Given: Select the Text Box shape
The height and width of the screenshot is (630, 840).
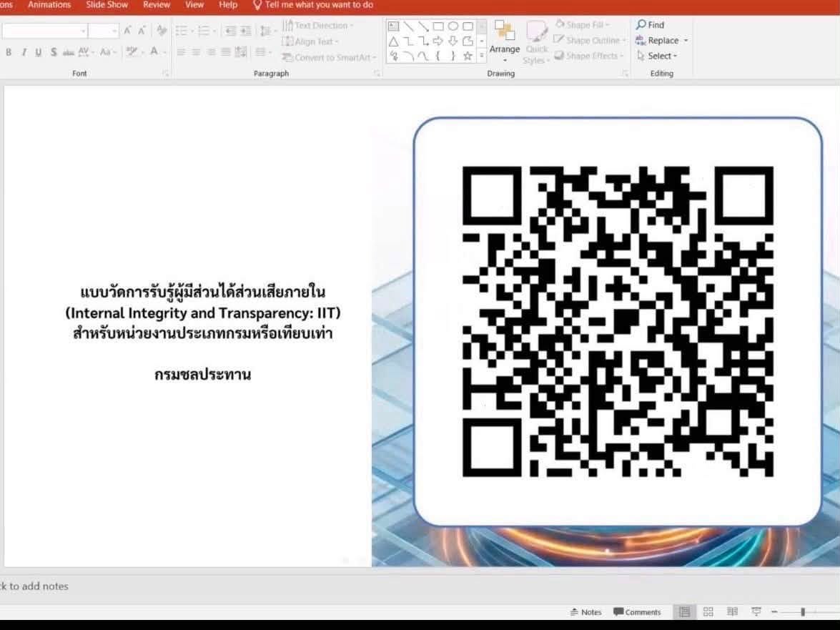Looking at the screenshot, I should tap(393, 26).
